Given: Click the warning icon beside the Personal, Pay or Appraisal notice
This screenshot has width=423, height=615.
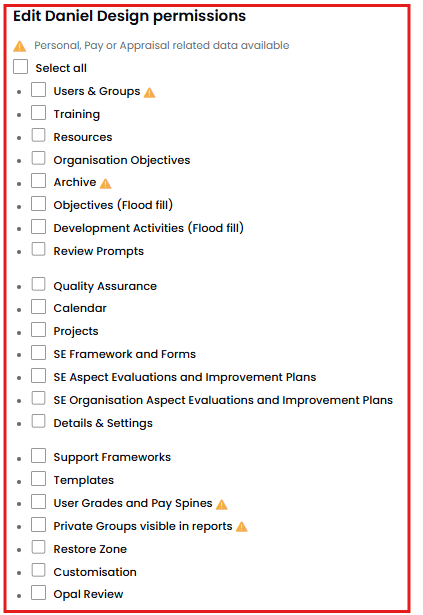Looking at the screenshot, I should pos(20,47).
